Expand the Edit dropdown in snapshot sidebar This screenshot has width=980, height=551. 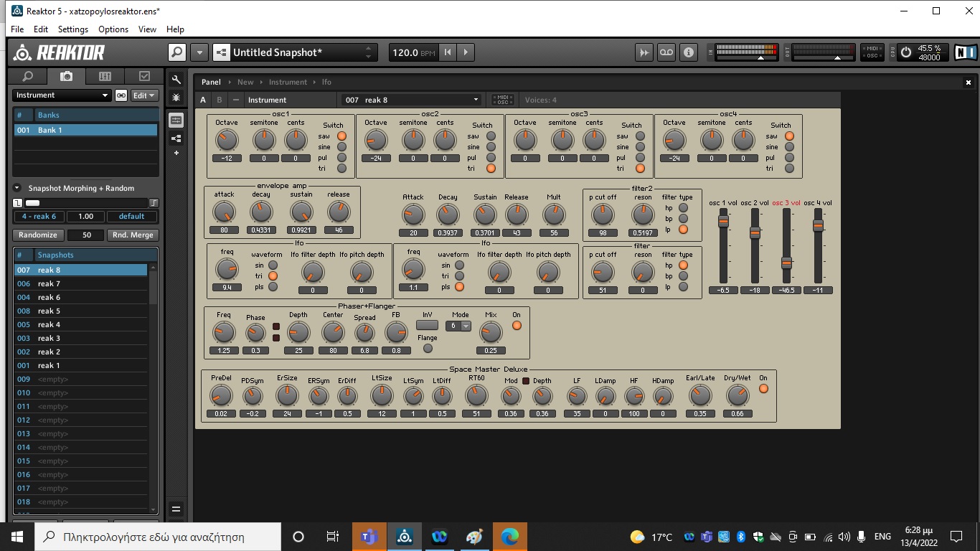(144, 95)
